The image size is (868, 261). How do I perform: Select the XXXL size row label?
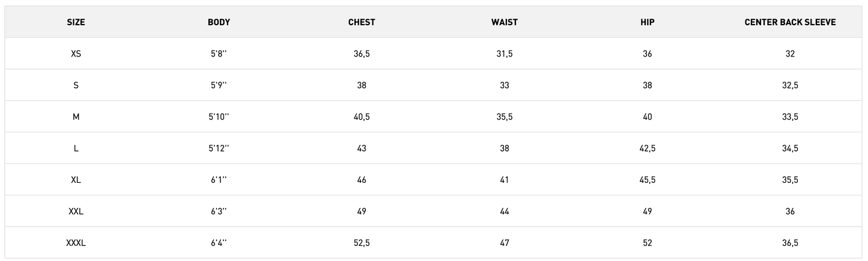pos(76,243)
